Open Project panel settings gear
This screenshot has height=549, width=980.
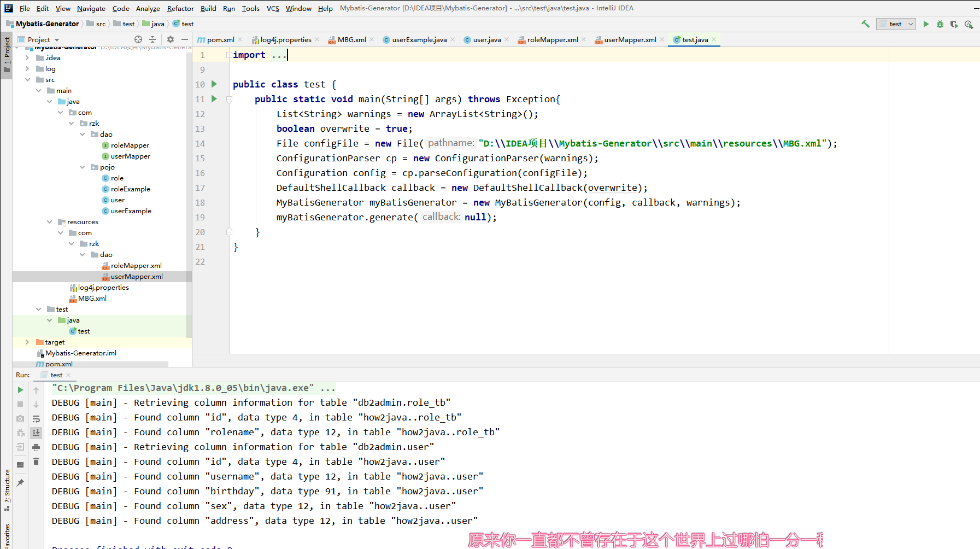pyautogui.click(x=171, y=39)
